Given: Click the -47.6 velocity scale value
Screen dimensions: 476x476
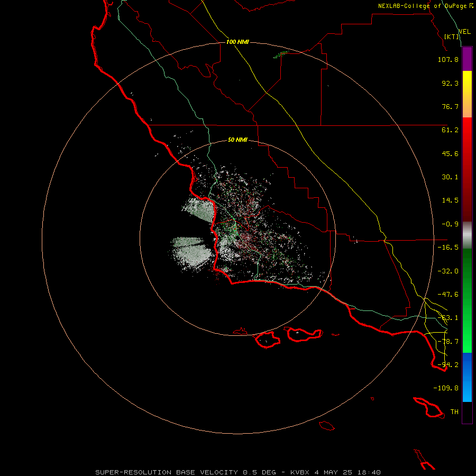Looking at the screenshot, I should [x=448, y=295].
